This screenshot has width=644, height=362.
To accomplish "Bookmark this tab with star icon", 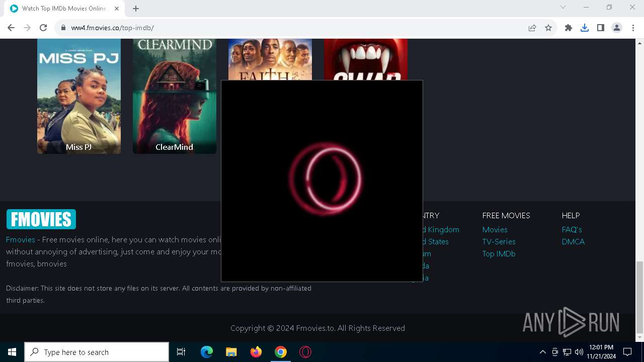I will point(548,28).
